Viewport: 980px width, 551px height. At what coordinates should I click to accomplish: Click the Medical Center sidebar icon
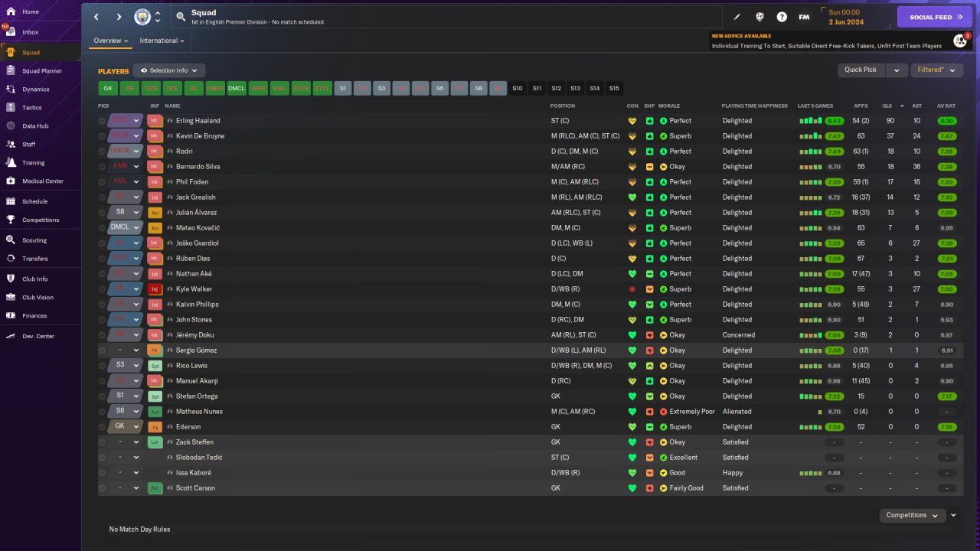(11, 181)
